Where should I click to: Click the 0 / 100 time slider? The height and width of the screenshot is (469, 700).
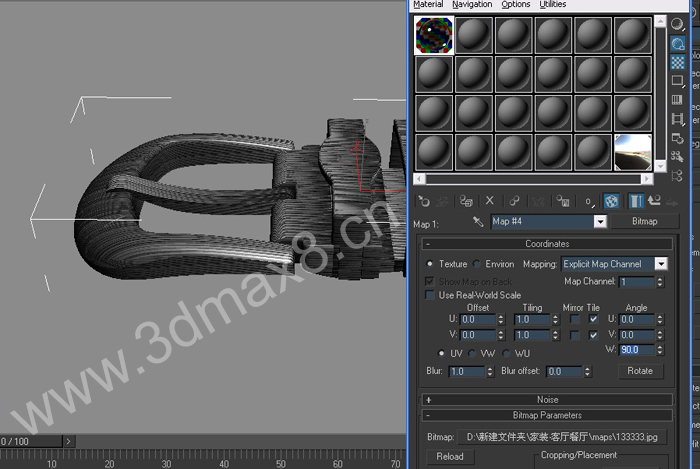(x=31, y=441)
